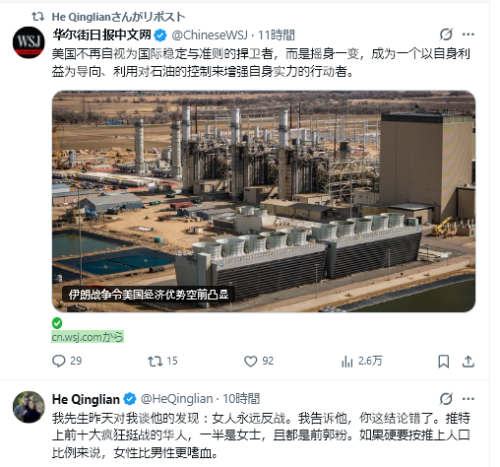Open the 华尔街日报中文网 display name
500x467 pixels.
(x=102, y=35)
